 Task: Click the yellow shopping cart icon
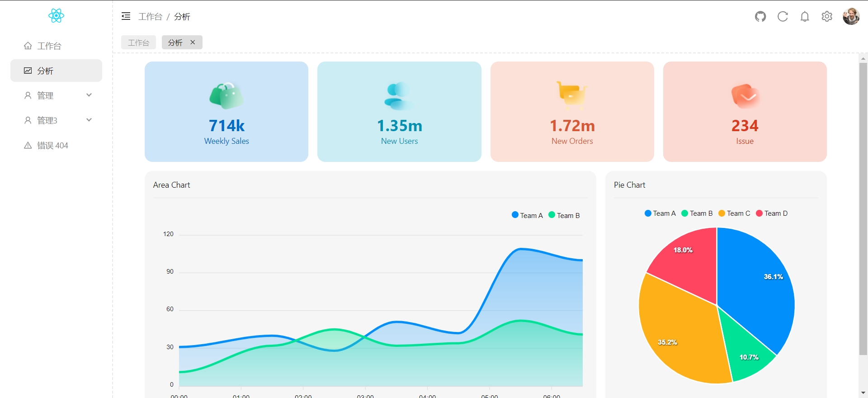click(x=572, y=95)
